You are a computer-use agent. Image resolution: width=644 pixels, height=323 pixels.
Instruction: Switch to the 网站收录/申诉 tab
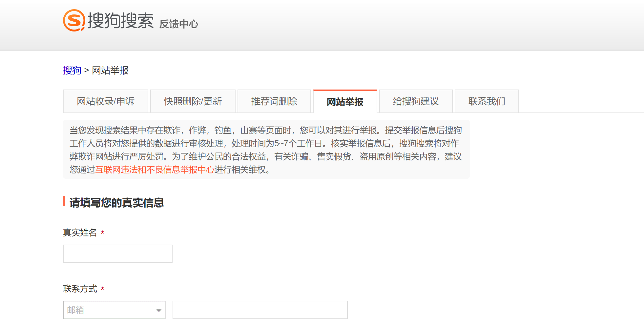(x=106, y=101)
